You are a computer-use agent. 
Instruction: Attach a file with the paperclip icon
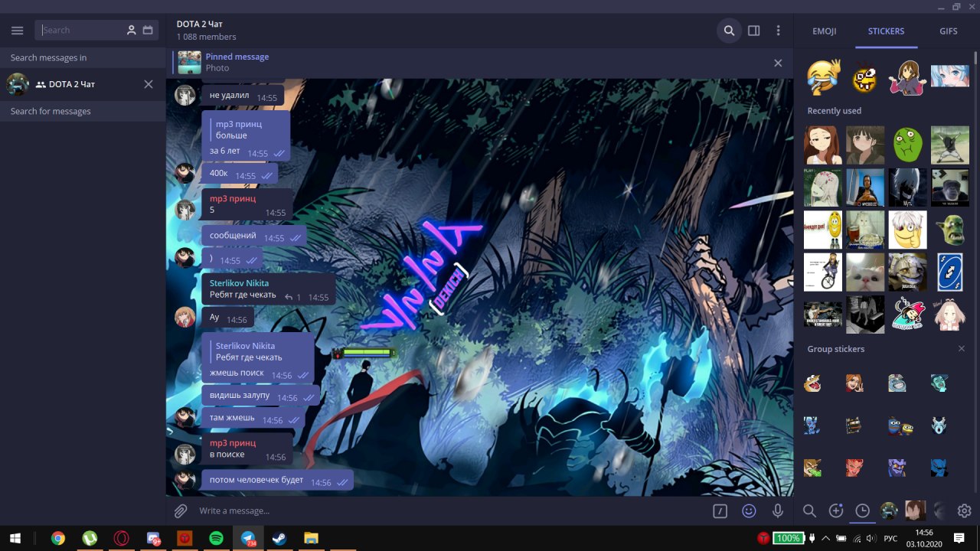pos(180,510)
